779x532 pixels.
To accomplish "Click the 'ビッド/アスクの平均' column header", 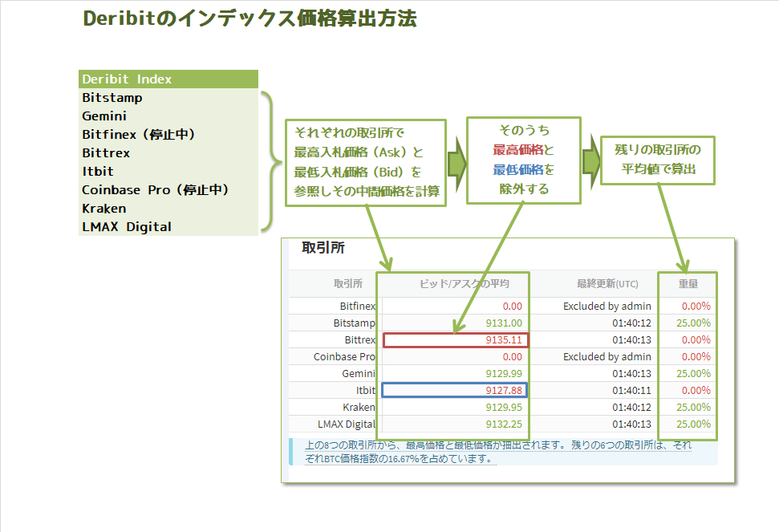I will pyautogui.click(x=464, y=283).
